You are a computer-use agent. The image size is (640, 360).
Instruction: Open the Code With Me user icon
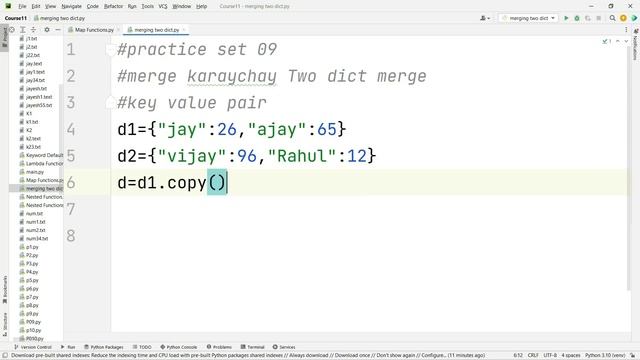485,18
